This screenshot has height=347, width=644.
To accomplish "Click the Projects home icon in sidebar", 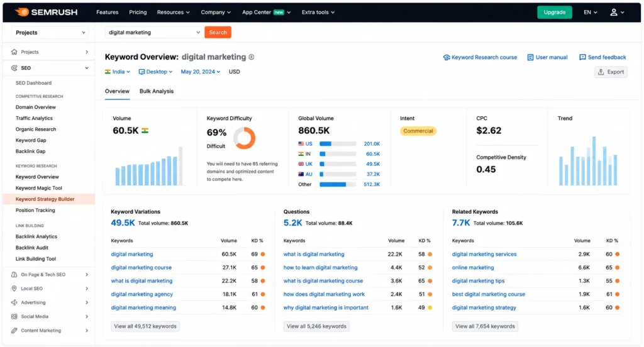I will coord(14,52).
